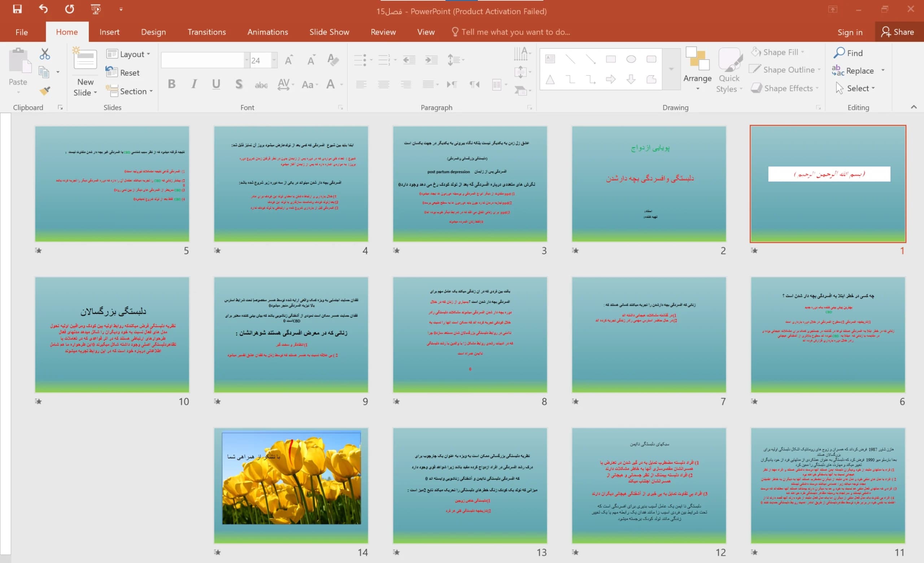
Task: Switch to the Design tab
Action: click(153, 32)
